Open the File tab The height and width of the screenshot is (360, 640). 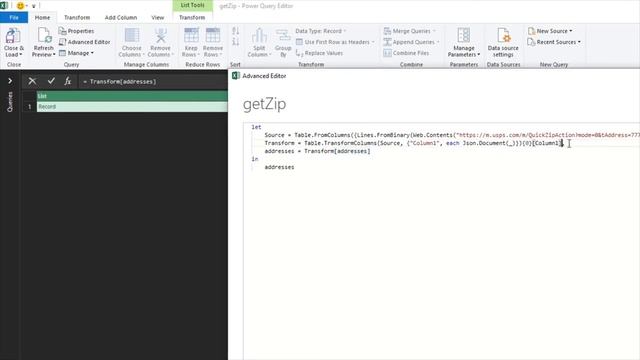[14, 18]
